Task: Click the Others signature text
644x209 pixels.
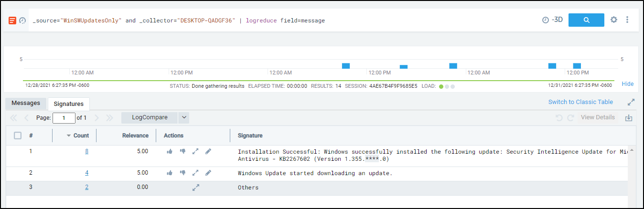Action: click(248, 188)
